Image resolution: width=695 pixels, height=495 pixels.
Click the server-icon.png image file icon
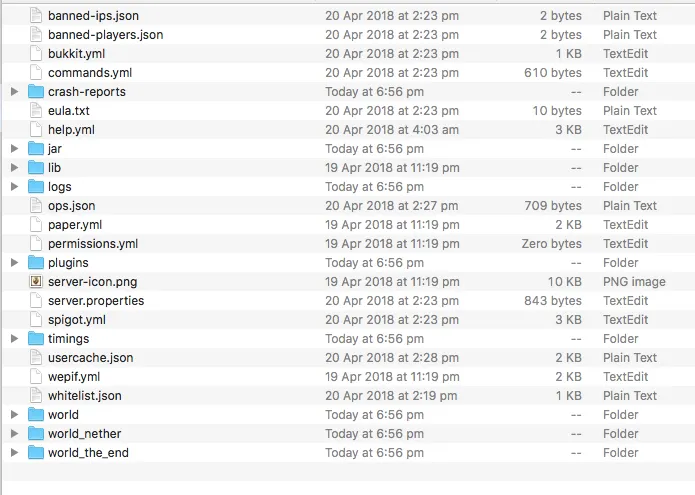coord(36,282)
